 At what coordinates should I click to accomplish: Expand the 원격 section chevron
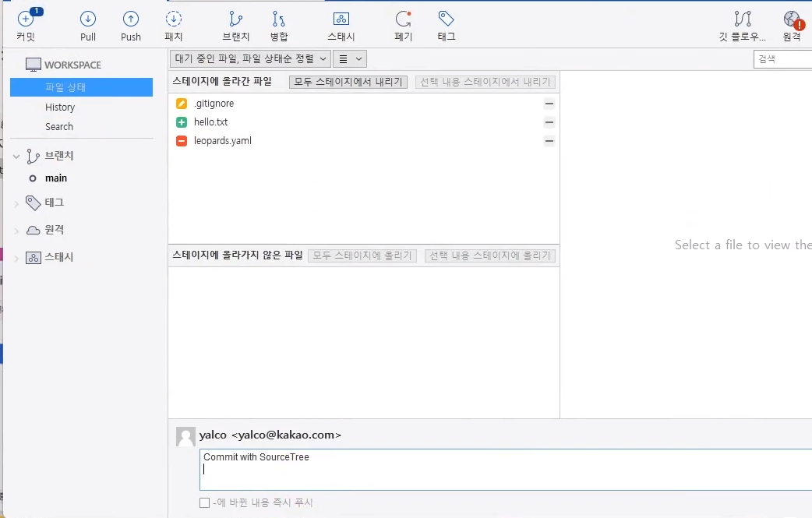(x=16, y=231)
